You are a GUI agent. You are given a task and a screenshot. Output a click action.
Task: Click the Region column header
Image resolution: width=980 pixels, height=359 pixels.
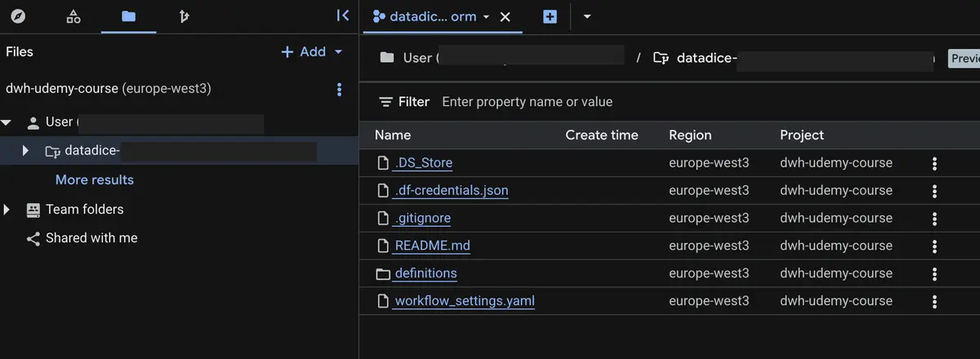click(x=690, y=135)
